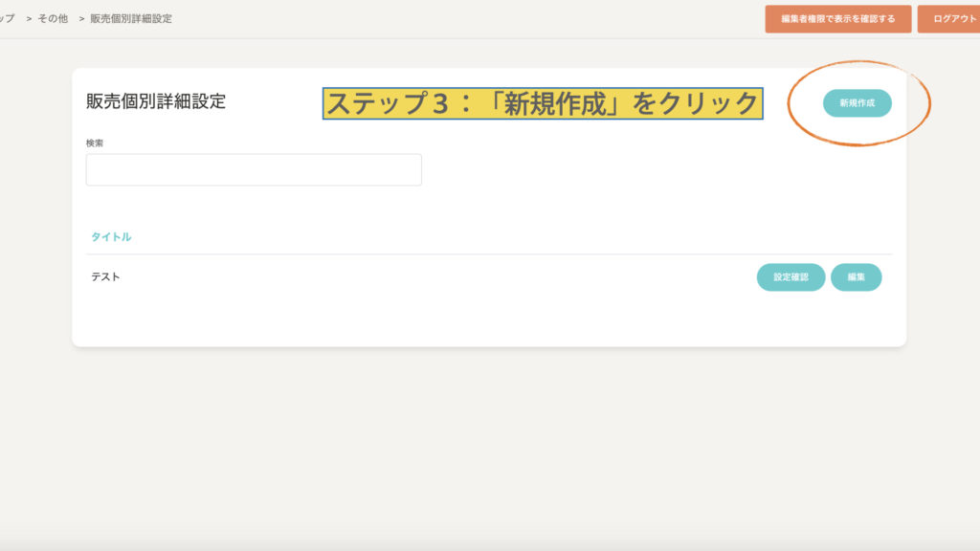Click the yellow ステップ3 instruction banner

coord(543,103)
